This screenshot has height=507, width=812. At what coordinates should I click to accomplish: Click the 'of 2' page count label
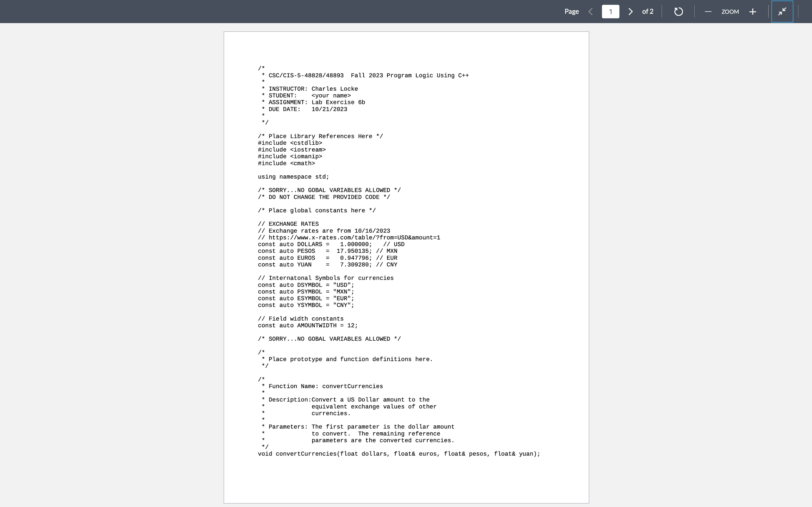tap(647, 11)
